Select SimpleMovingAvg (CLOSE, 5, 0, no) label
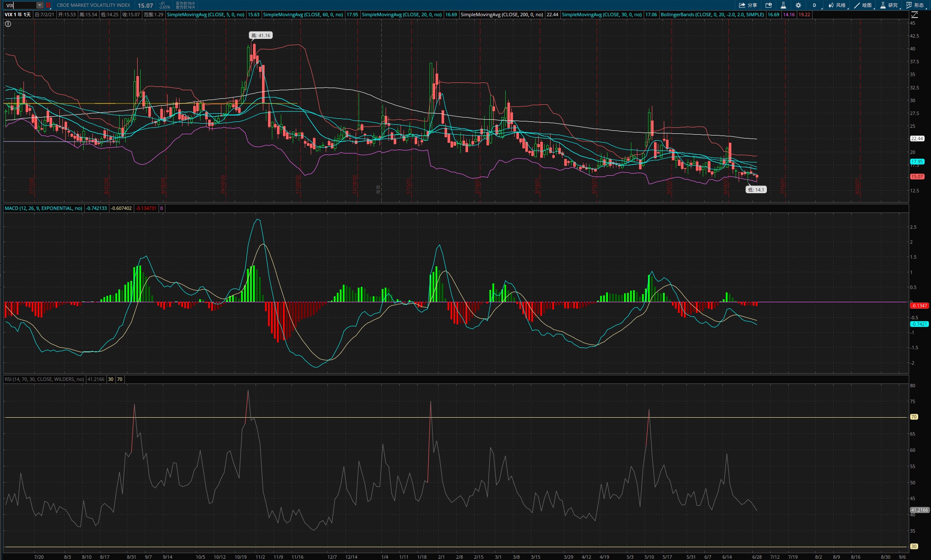 206,15
